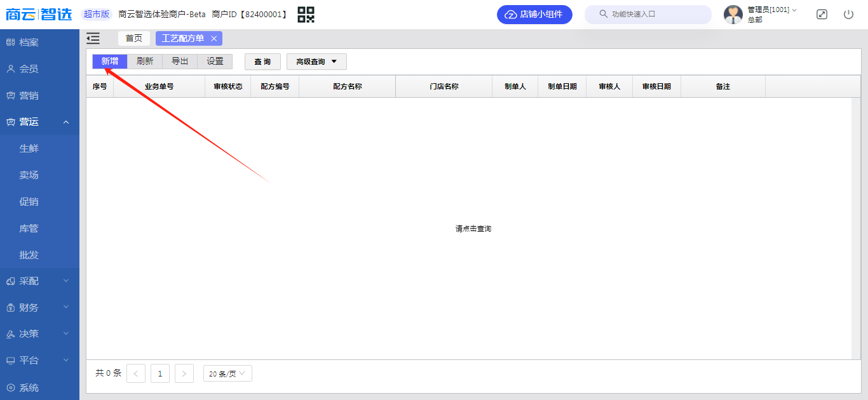Expand the 高级查询 dropdown
The width and height of the screenshot is (868, 400).
(316, 62)
